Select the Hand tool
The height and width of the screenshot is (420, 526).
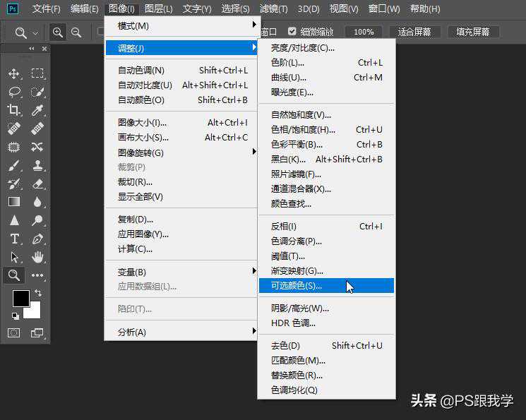pos(37,257)
